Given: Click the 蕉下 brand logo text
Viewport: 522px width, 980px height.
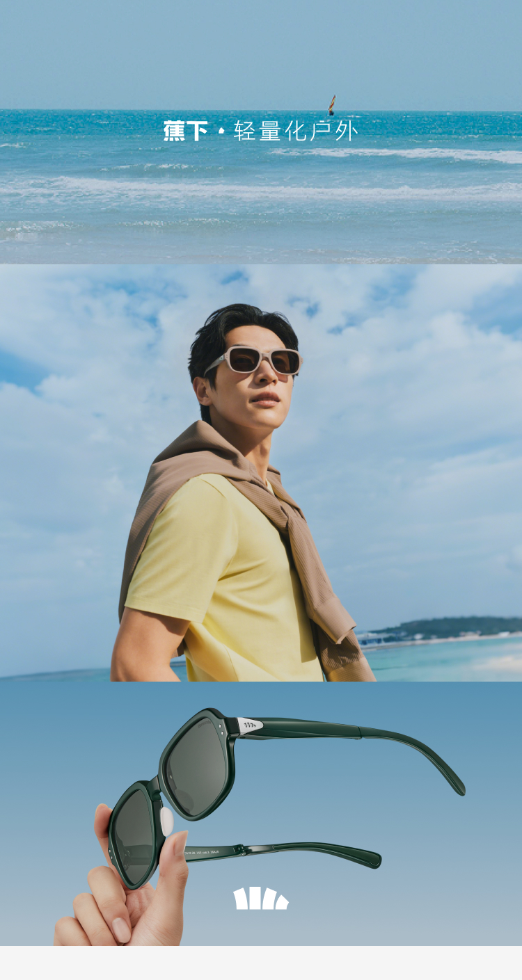Looking at the screenshot, I should pyautogui.click(x=185, y=131).
